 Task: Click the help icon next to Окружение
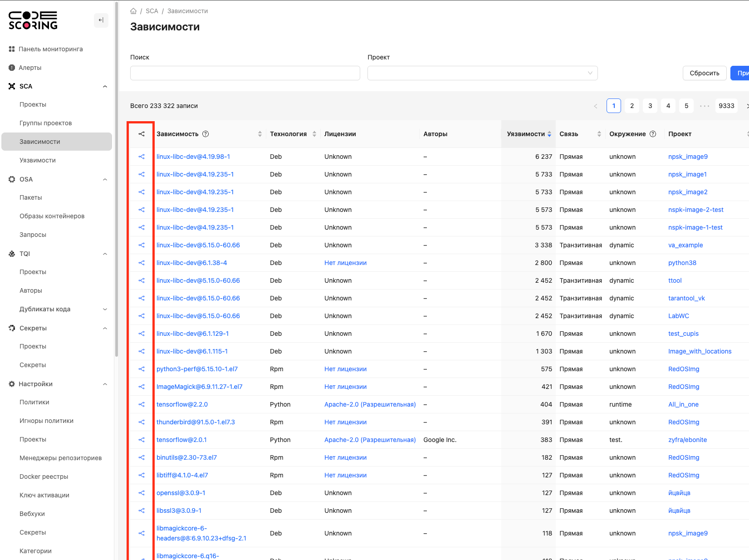pyautogui.click(x=653, y=134)
